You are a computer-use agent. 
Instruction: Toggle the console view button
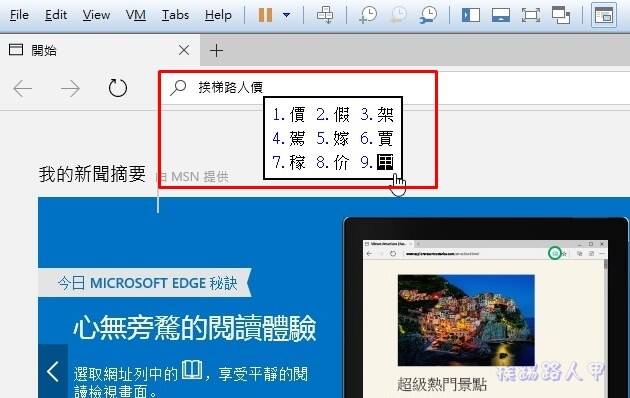603,15
